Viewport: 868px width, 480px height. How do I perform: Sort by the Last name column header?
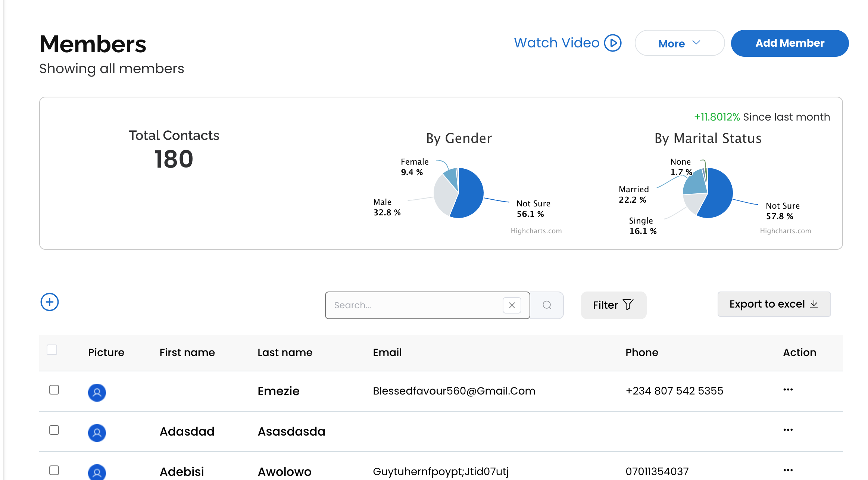(x=285, y=353)
